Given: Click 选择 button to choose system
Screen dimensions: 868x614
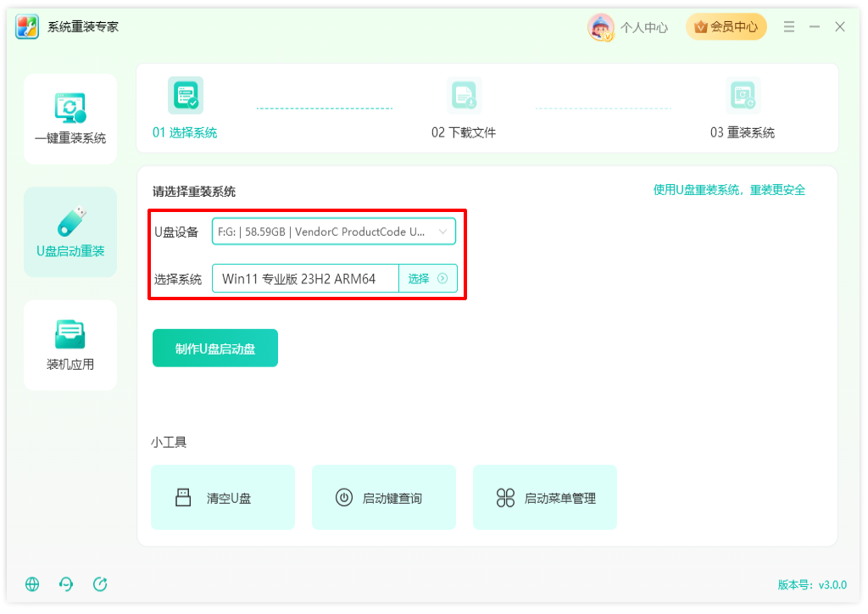Looking at the screenshot, I should [x=428, y=278].
